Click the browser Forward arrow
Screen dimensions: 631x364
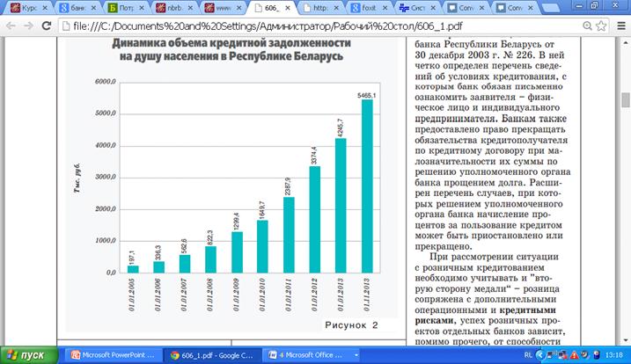30,25
